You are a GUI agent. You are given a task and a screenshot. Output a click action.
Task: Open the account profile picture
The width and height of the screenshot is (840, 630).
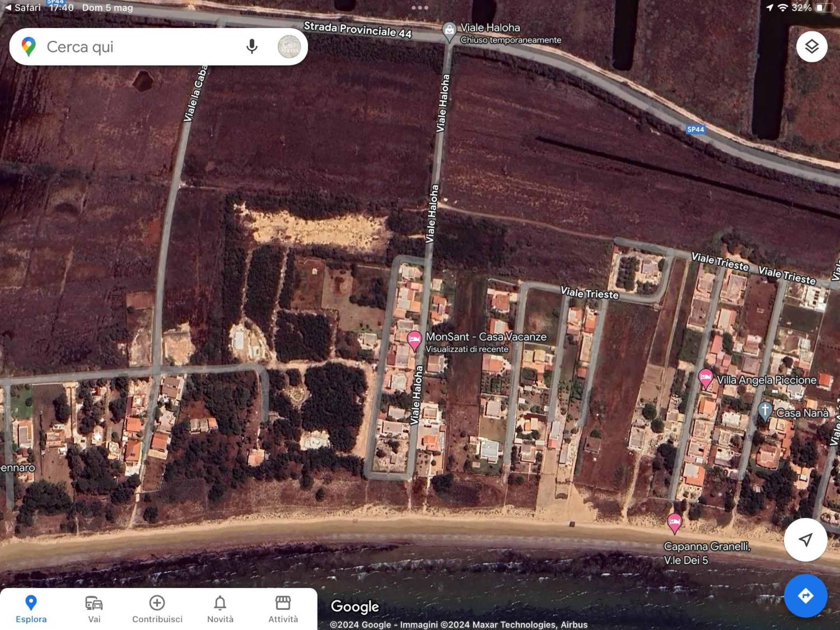coord(289,47)
